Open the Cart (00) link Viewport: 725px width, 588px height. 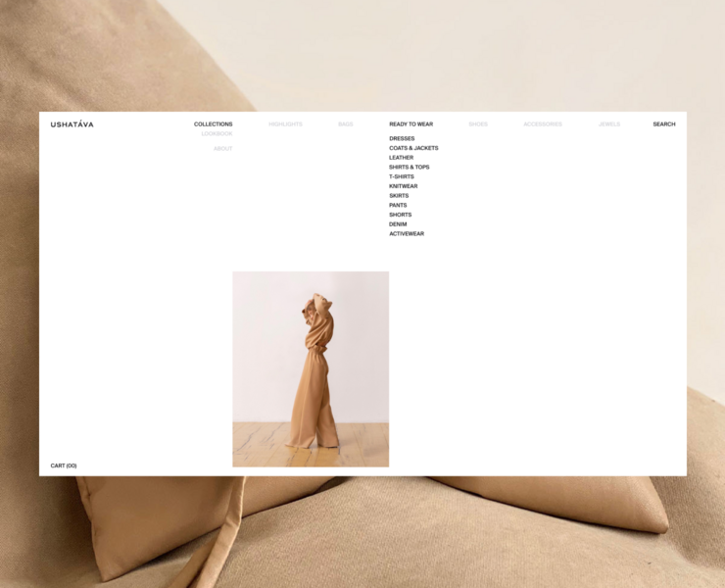(x=64, y=465)
